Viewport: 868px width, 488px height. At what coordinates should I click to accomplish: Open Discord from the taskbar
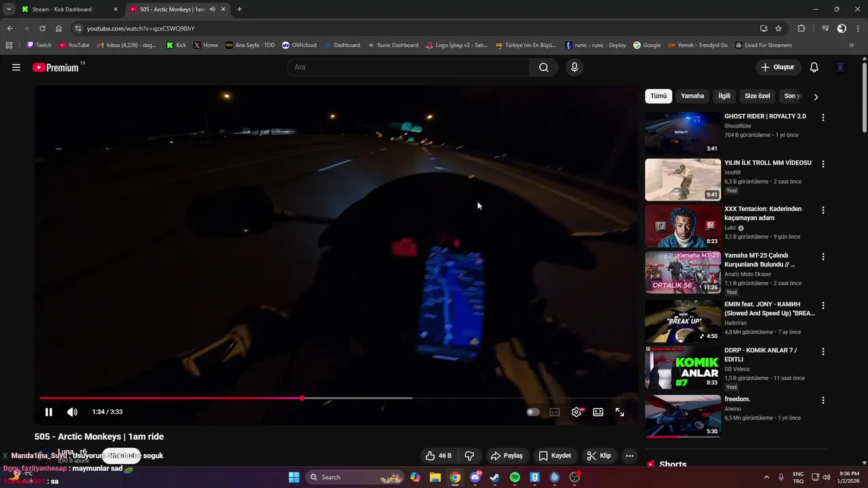[x=475, y=477]
